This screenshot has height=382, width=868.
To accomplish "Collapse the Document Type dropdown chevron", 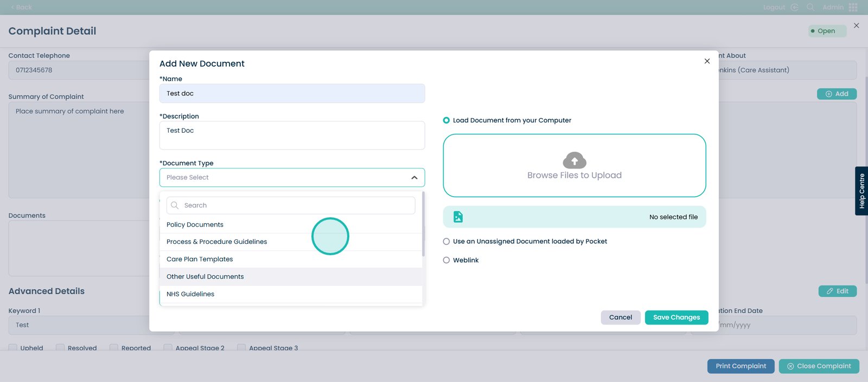I will [x=414, y=178].
